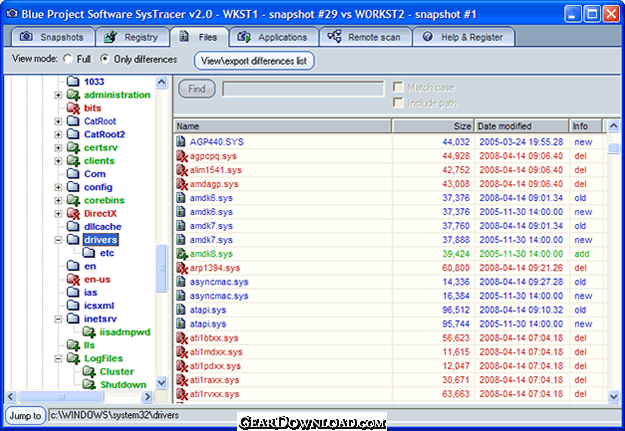Open the Help & Register tab
This screenshot has height=431, width=625.
pos(464,37)
